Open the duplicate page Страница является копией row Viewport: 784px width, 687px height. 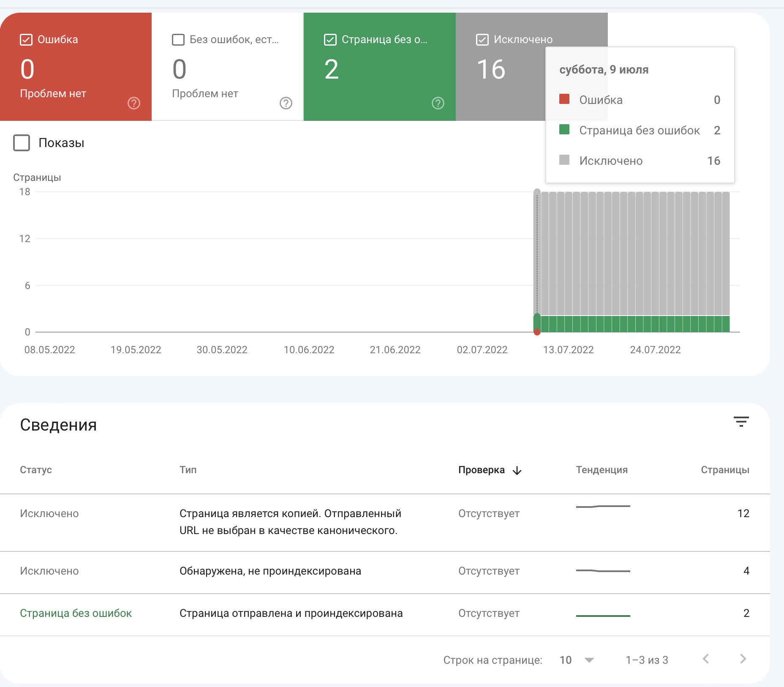290,522
